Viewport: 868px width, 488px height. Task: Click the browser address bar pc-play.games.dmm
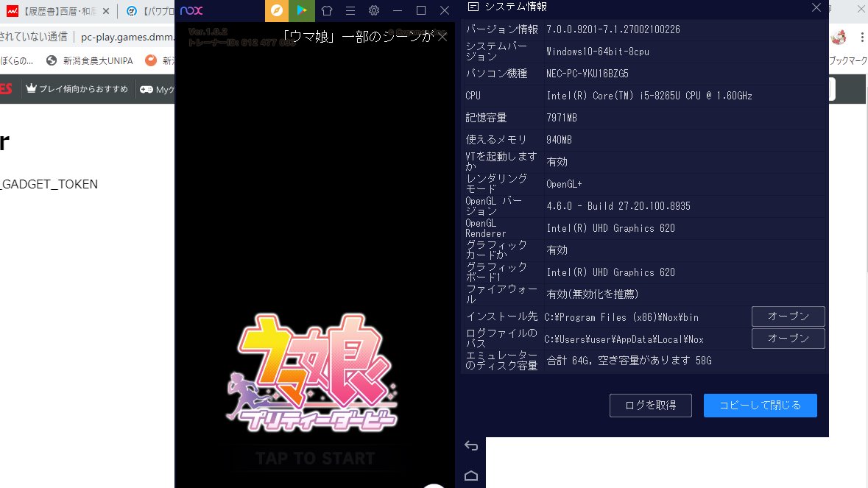pos(127,37)
